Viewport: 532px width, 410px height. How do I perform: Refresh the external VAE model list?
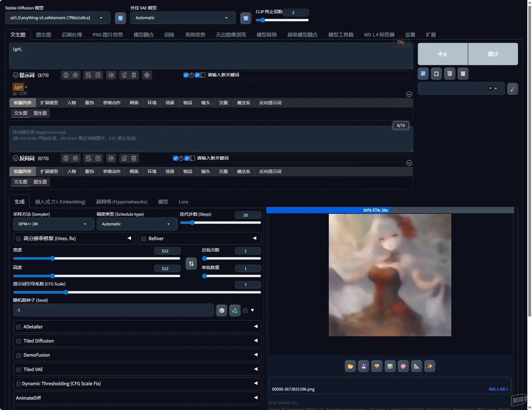tap(246, 18)
